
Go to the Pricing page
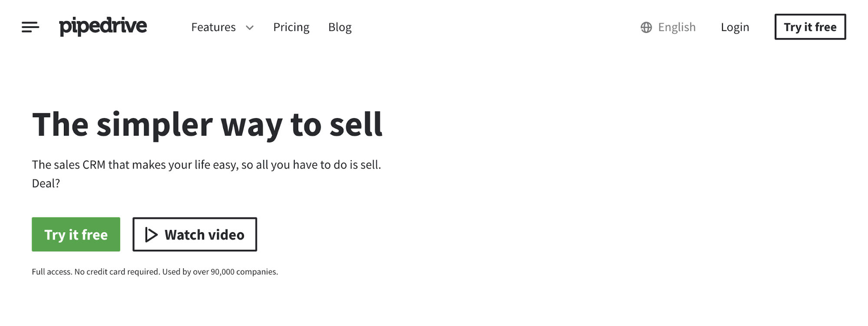click(291, 27)
